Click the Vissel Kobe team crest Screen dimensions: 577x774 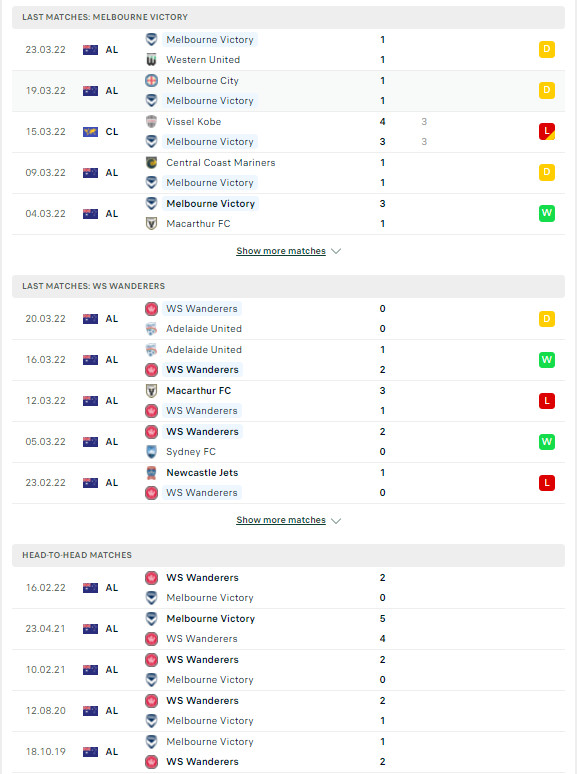point(152,121)
